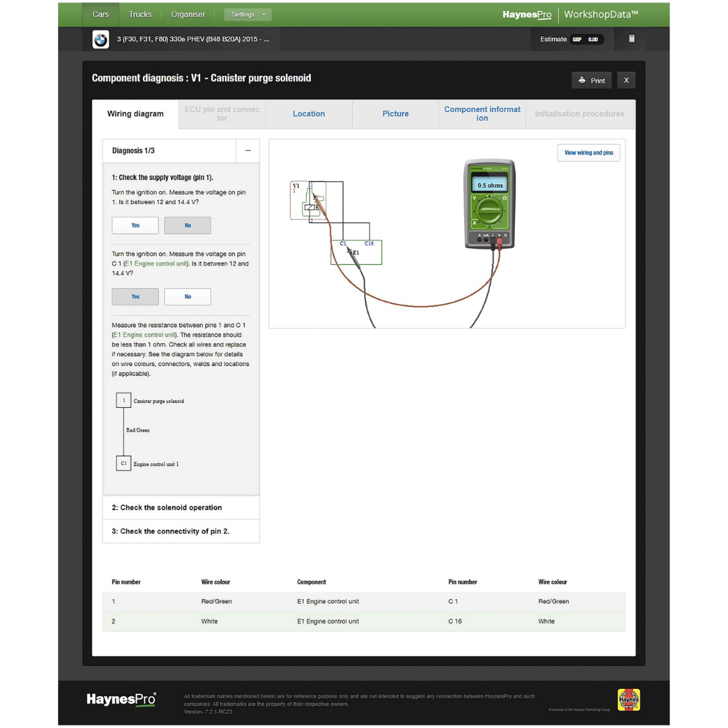Switch to the Picture tab
Image resolution: width=728 pixels, height=728 pixels.
click(x=396, y=114)
